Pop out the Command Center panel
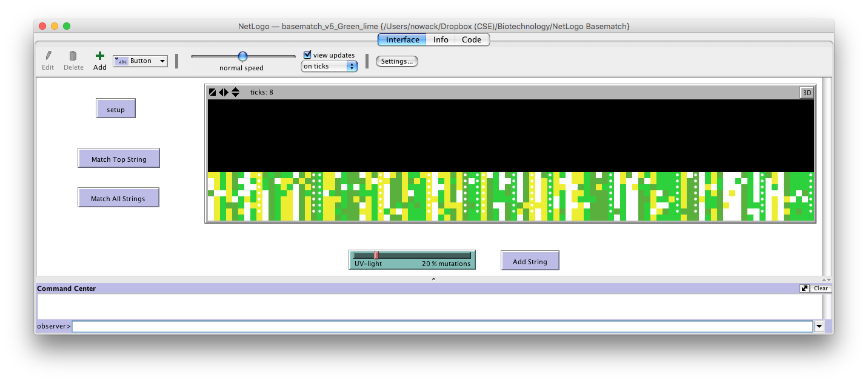This screenshot has width=868, height=383. point(804,288)
